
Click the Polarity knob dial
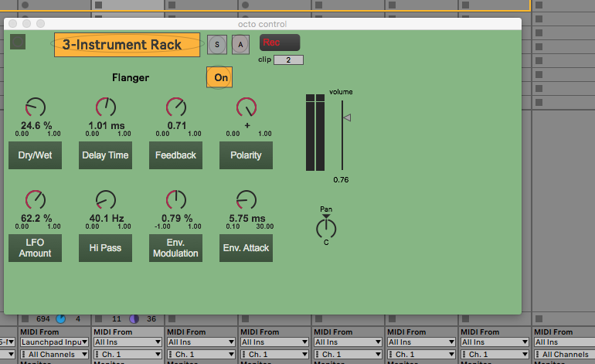[246, 108]
